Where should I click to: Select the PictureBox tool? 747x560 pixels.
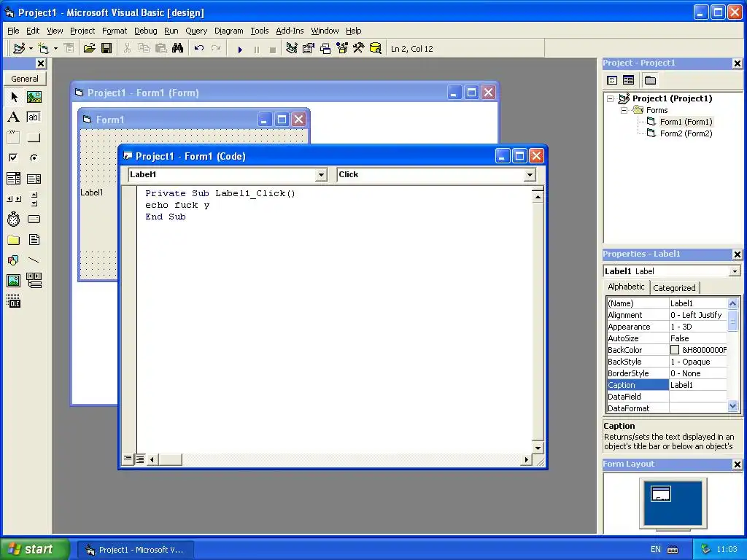[34, 97]
